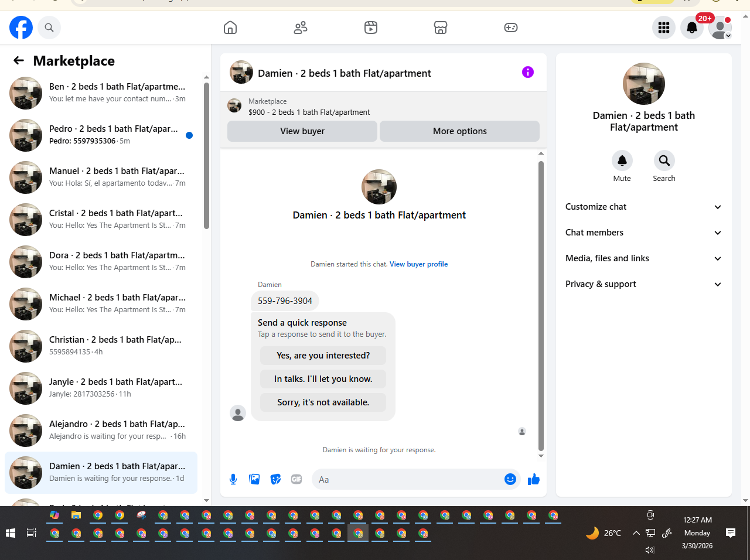
Task: Attach a photo using image icon
Action: tap(254, 479)
